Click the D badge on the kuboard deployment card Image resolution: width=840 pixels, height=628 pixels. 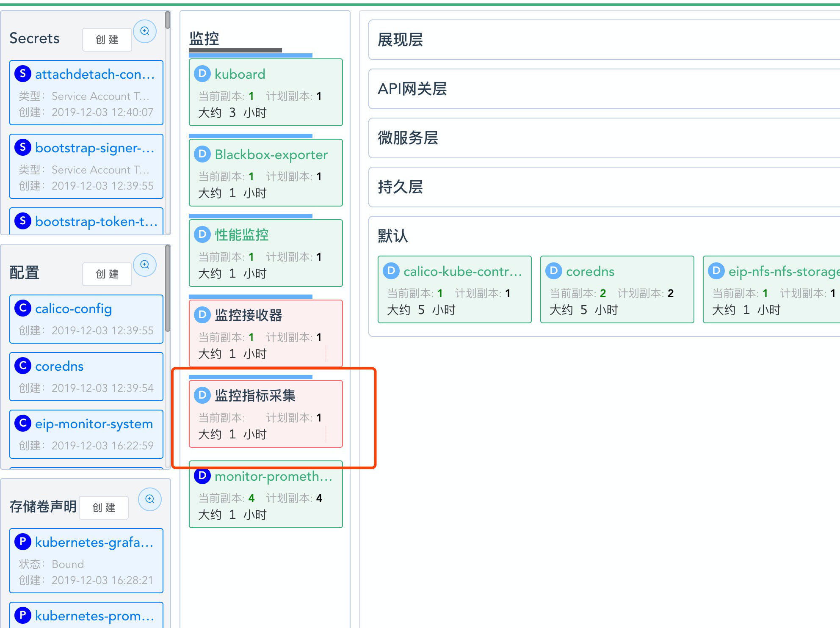point(202,74)
